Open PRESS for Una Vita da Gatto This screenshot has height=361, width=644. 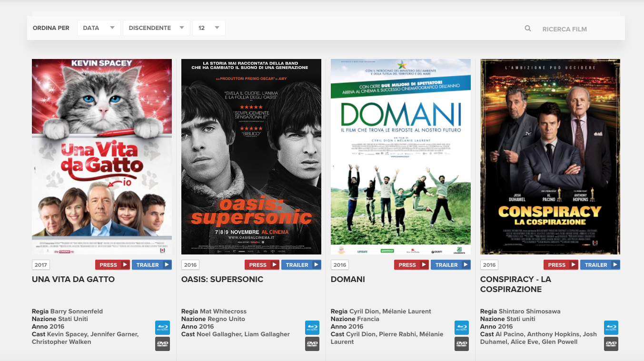[112, 265]
